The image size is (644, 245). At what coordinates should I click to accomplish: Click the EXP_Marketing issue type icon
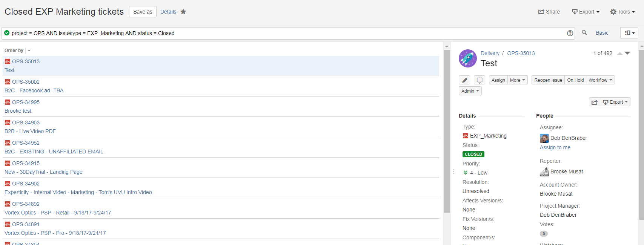point(466,136)
